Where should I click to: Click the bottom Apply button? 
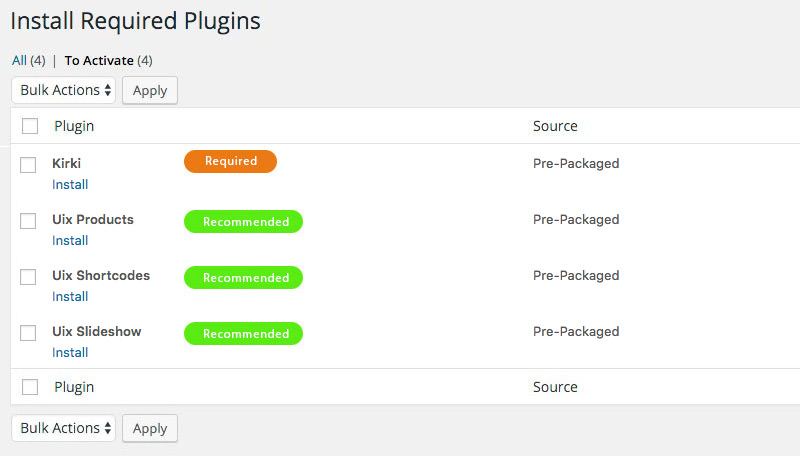pos(150,428)
